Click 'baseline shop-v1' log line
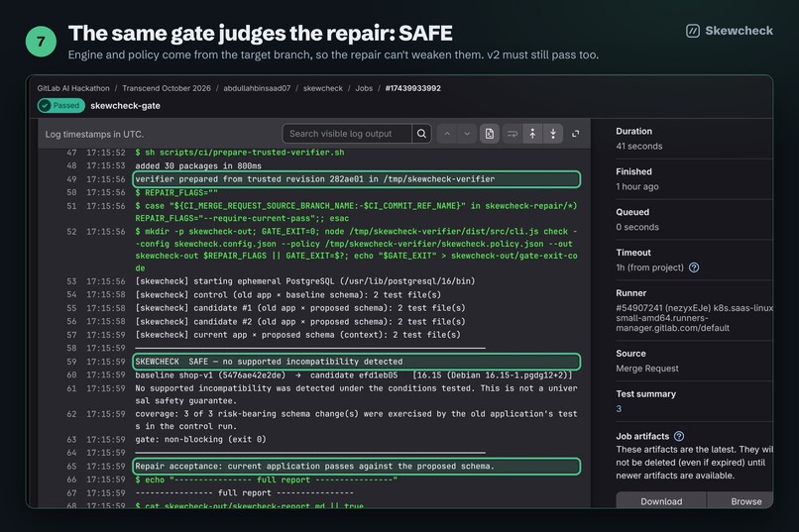The width and height of the screenshot is (799, 532). [353, 374]
